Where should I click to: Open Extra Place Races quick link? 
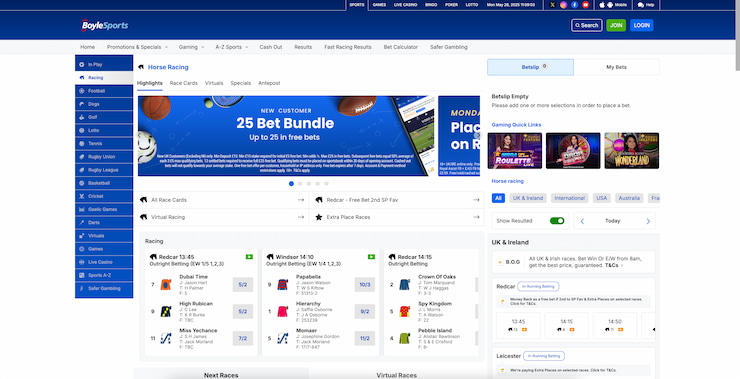point(397,217)
